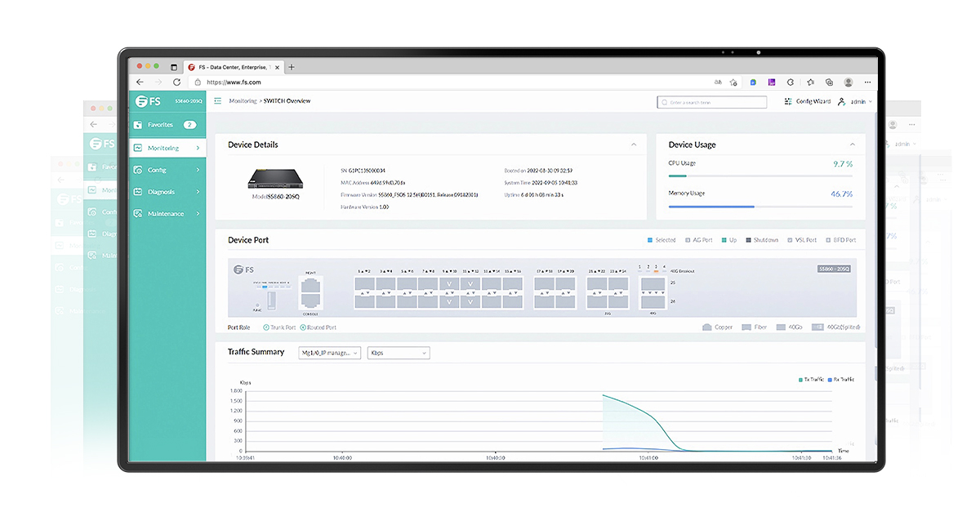
Task: Toggle the Tx Traffic legend series
Action: coord(813,380)
